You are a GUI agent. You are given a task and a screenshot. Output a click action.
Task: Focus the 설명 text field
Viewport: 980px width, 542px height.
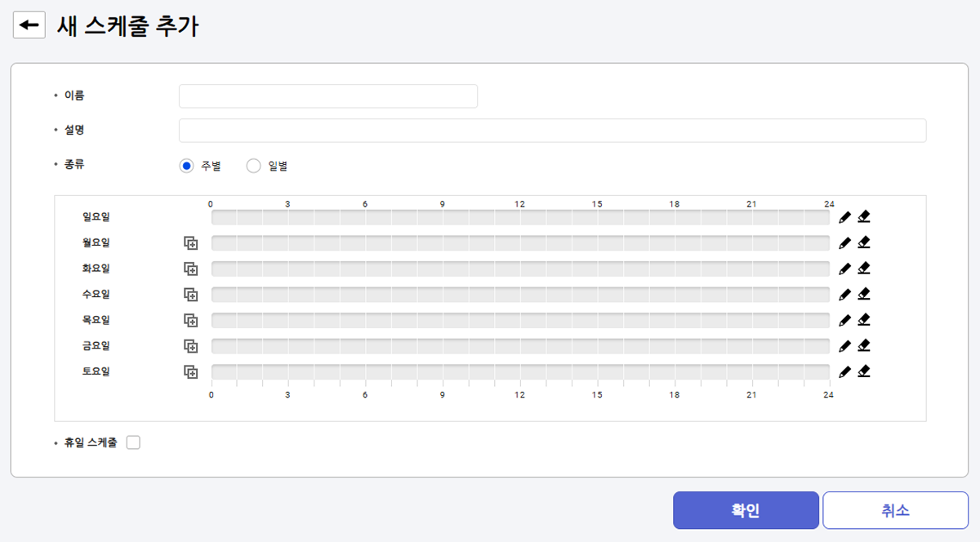[x=552, y=131]
